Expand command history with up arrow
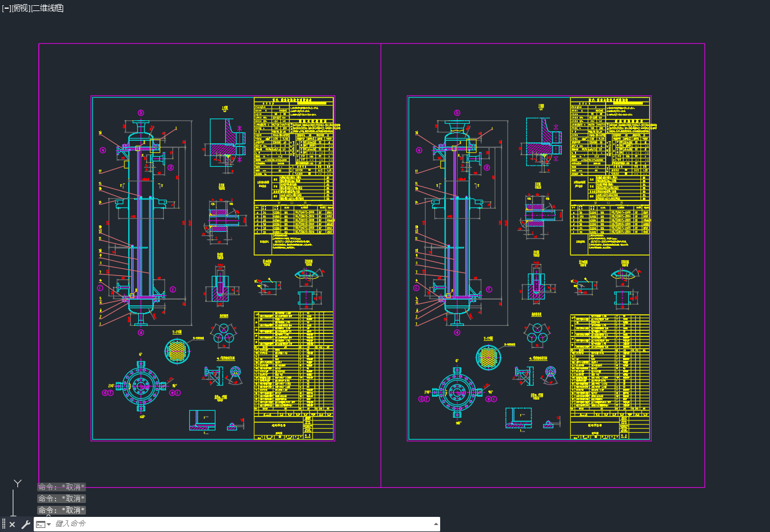Image resolution: width=770 pixels, height=532 pixels. click(436, 524)
